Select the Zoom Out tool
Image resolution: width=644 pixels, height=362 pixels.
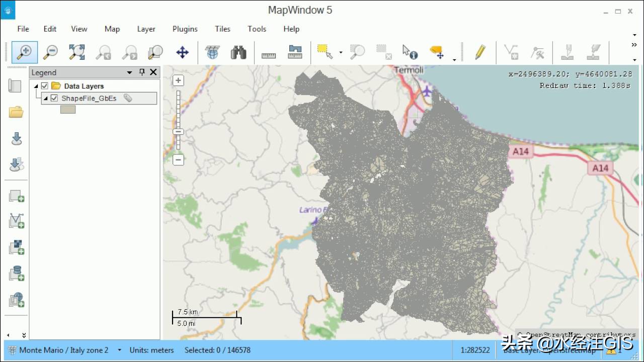click(x=50, y=52)
